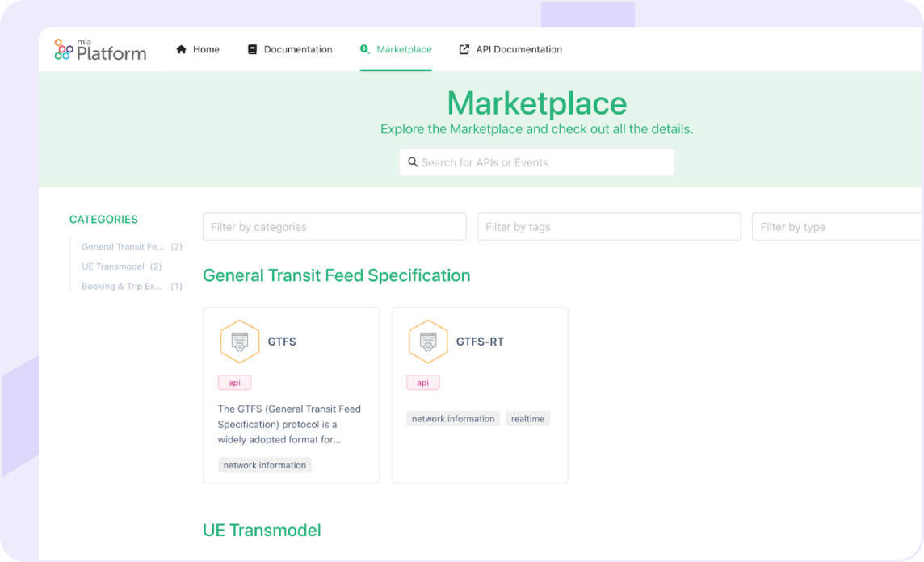Screen dimensions: 924x562
Task: Open the Filter by categories dropdown
Action: (334, 227)
